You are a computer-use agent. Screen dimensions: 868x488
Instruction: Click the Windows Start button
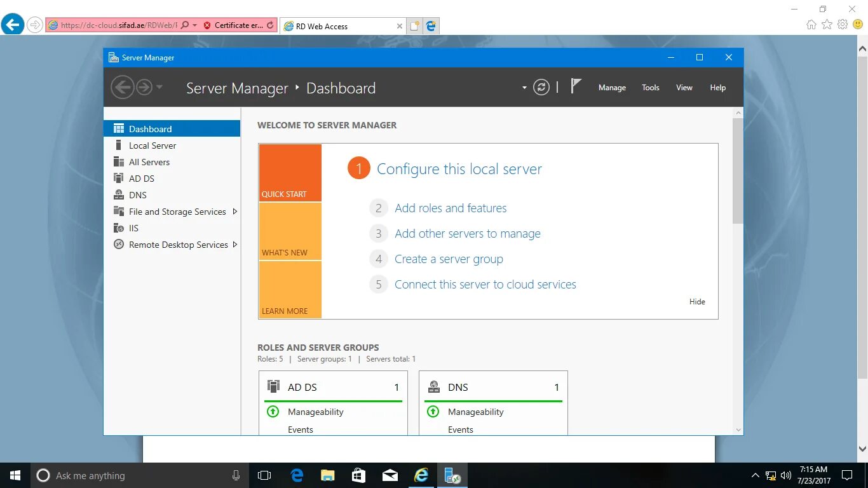click(x=15, y=475)
